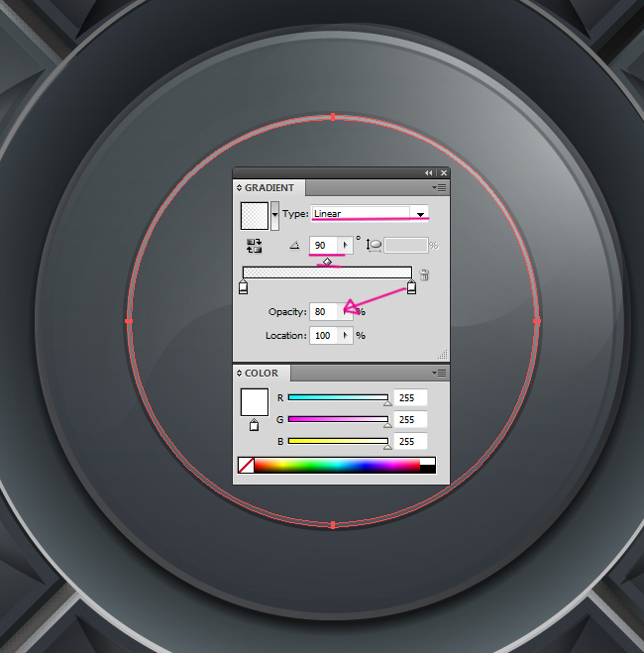Screen dimensions: 644x653
Task: Click the Opacity field showing 80
Action: pyautogui.click(x=323, y=311)
